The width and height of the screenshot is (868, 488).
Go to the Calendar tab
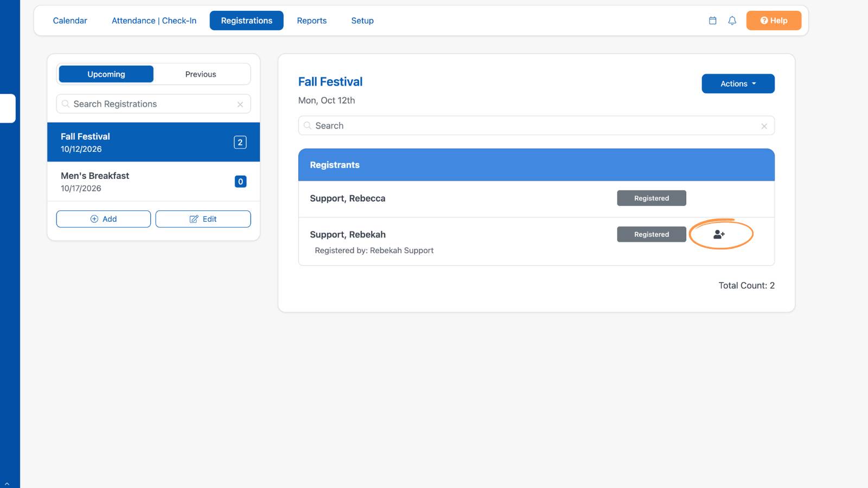[70, 21]
